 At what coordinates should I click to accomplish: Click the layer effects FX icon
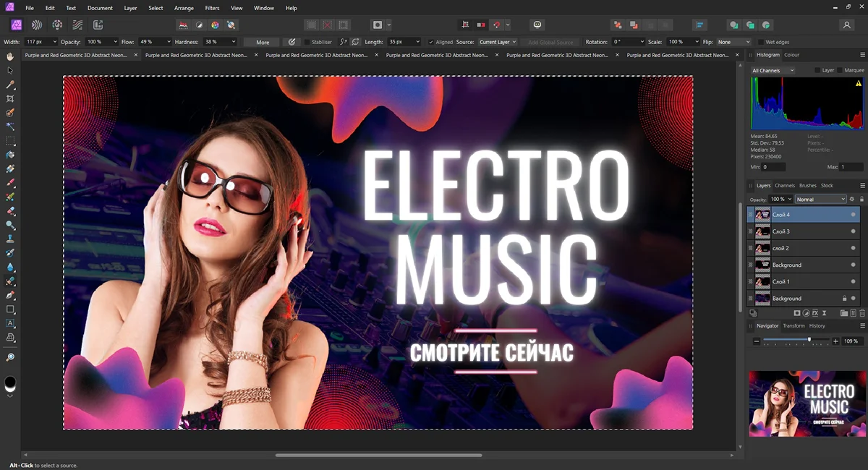coord(815,313)
